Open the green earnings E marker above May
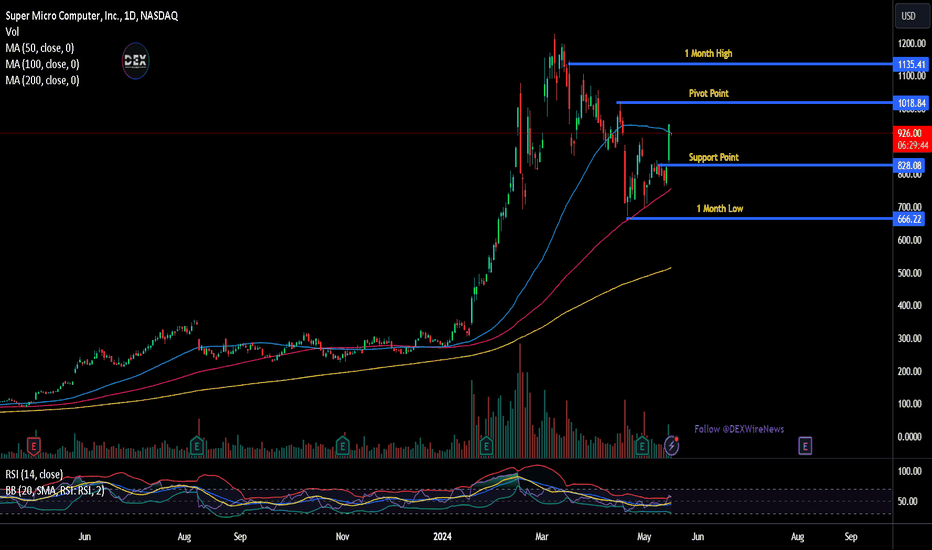This screenshot has width=932, height=550. pyautogui.click(x=641, y=445)
